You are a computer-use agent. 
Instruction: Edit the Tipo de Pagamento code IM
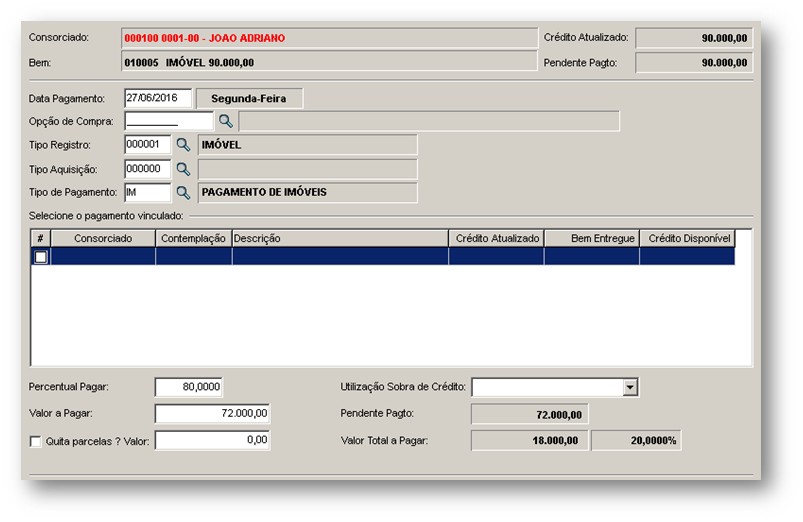(147, 192)
